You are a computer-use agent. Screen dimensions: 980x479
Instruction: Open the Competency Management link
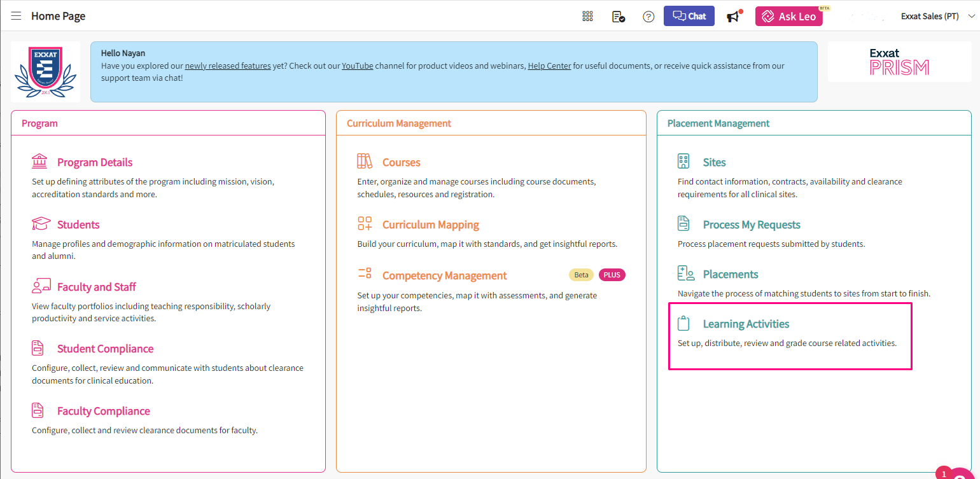(445, 275)
